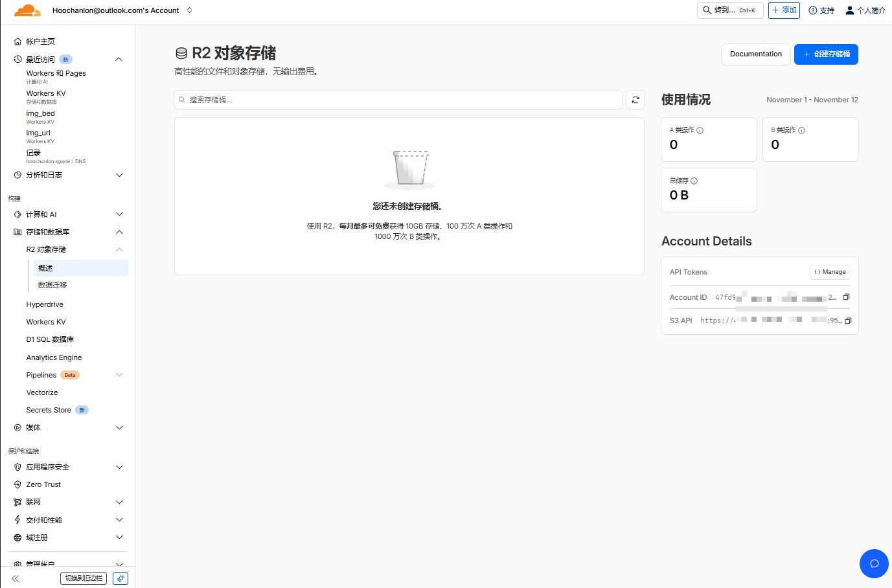Click the R2 database icon in heading
This screenshot has height=588, width=892.
(x=181, y=53)
